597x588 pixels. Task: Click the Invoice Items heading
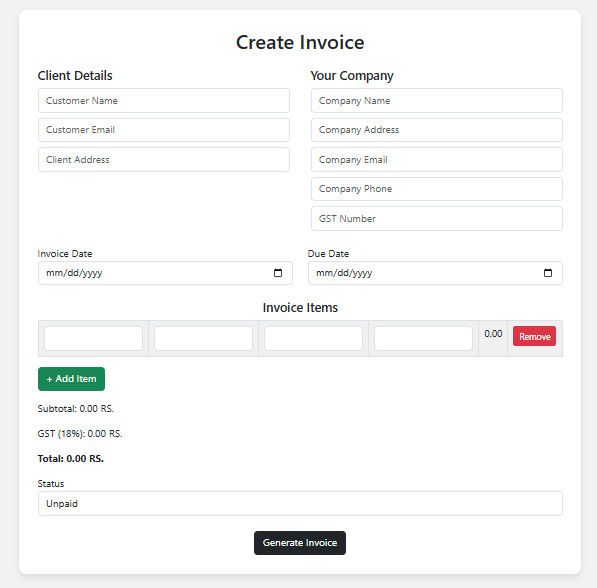(x=300, y=307)
